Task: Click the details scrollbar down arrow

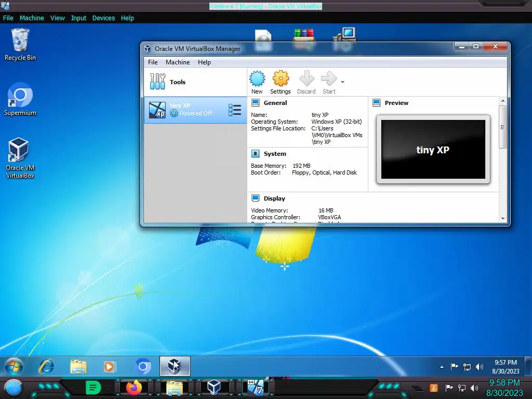Action: pos(503,219)
